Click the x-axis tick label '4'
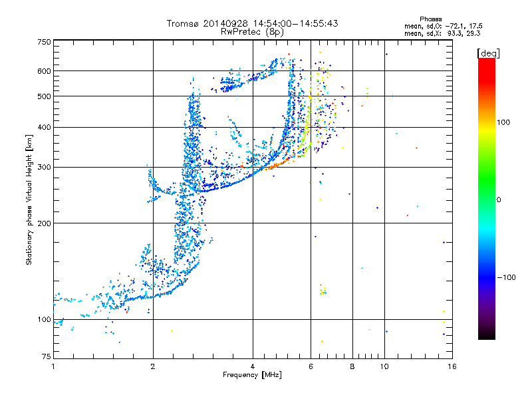 click(x=253, y=366)
